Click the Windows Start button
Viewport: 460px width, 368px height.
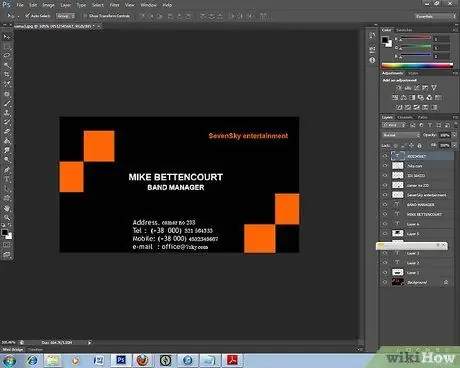pyautogui.click(x=9, y=360)
